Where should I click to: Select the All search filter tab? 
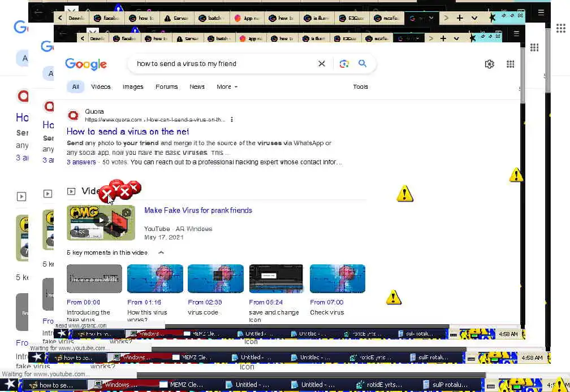tap(76, 87)
